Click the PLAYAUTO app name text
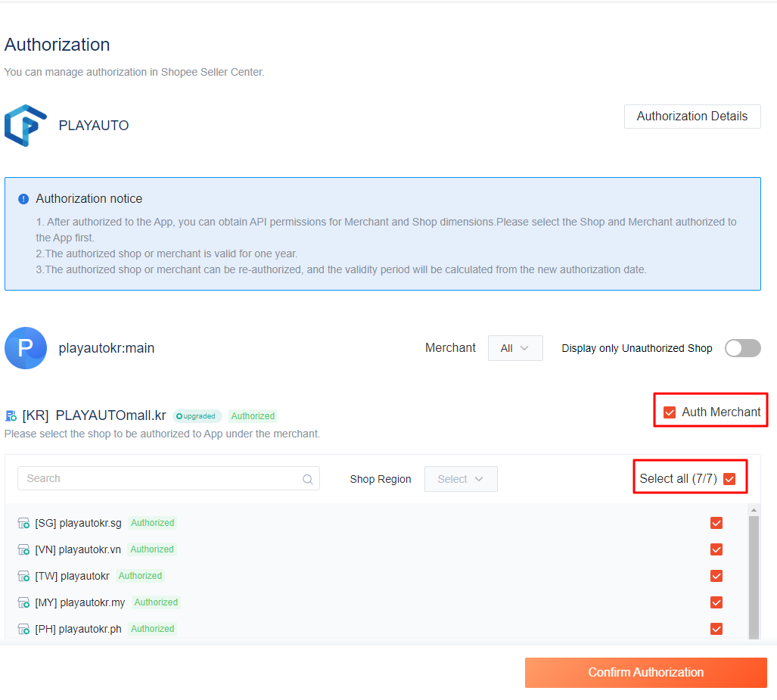This screenshot has width=777, height=700. pos(94,126)
